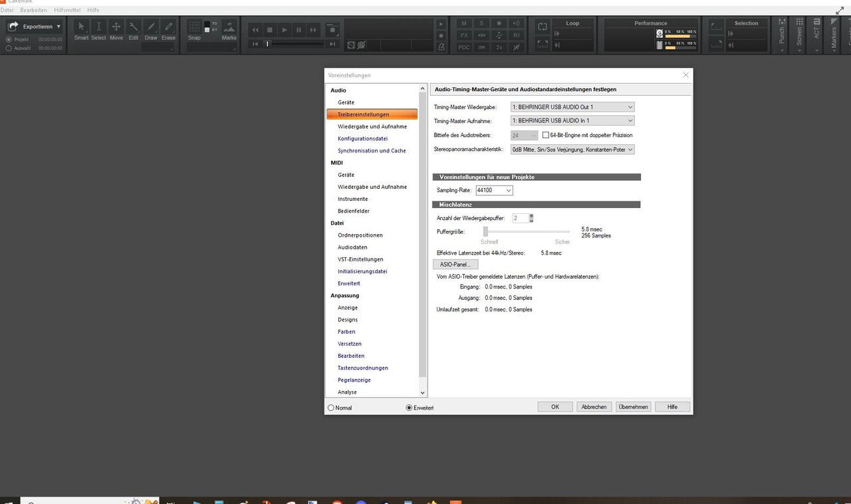Select the Projekt export range radio

pyautogui.click(x=9, y=40)
